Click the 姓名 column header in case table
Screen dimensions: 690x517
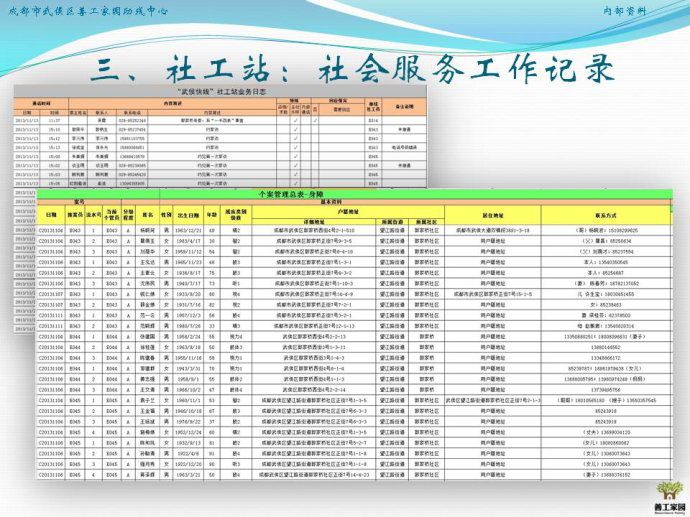[146, 214]
